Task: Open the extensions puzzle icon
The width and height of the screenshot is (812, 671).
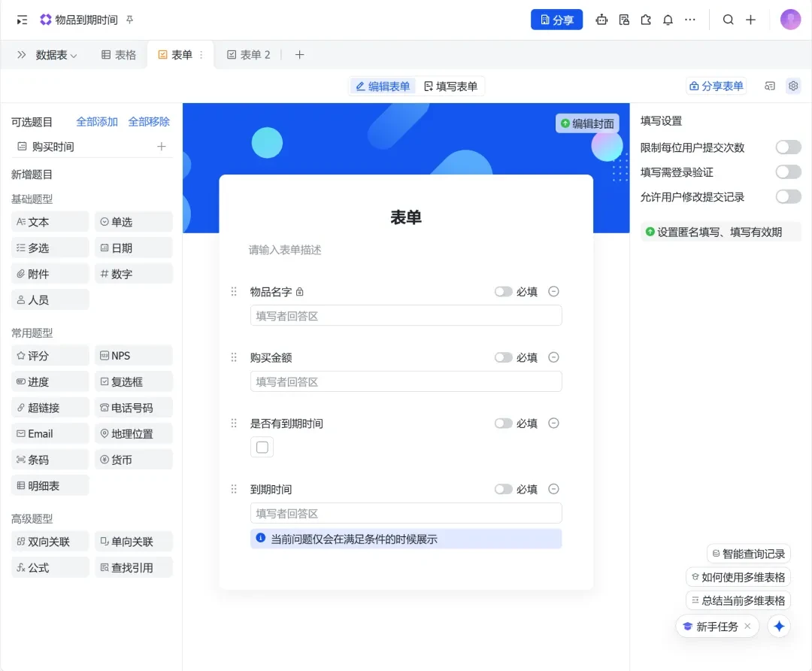Action: 646,20
